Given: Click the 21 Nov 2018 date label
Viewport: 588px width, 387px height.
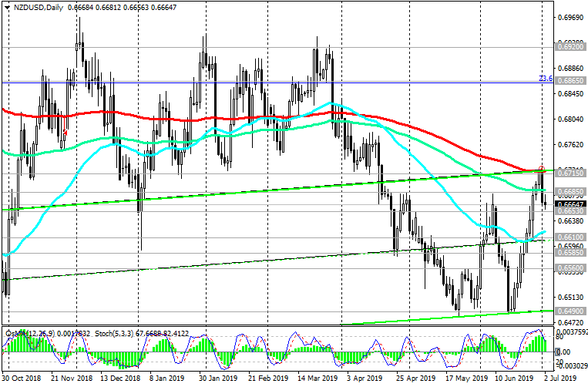Looking at the screenshot, I should click(x=71, y=380).
